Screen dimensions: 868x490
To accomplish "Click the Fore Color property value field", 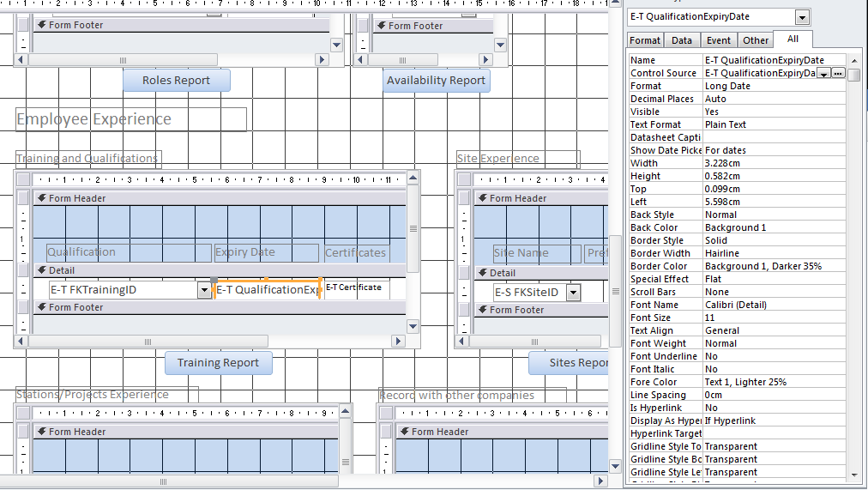I will (775, 382).
